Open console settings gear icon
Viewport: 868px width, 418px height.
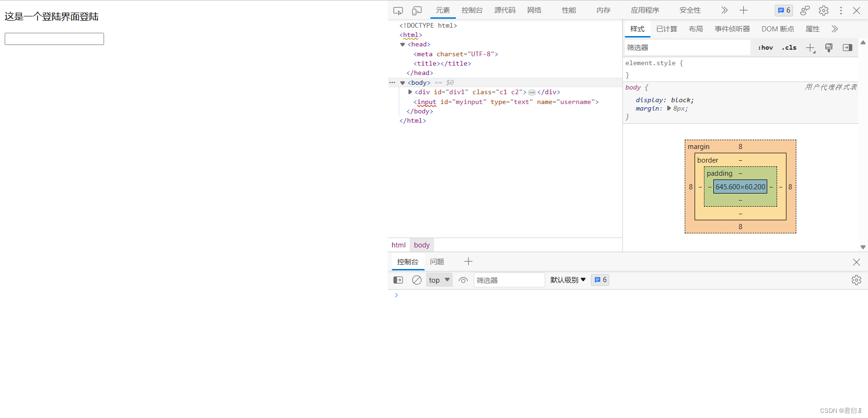pos(856,280)
